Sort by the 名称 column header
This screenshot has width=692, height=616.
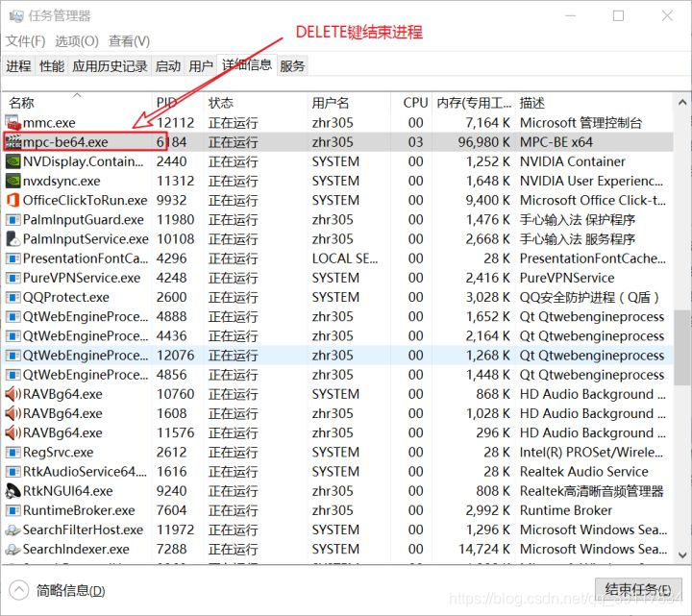[x=77, y=103]
